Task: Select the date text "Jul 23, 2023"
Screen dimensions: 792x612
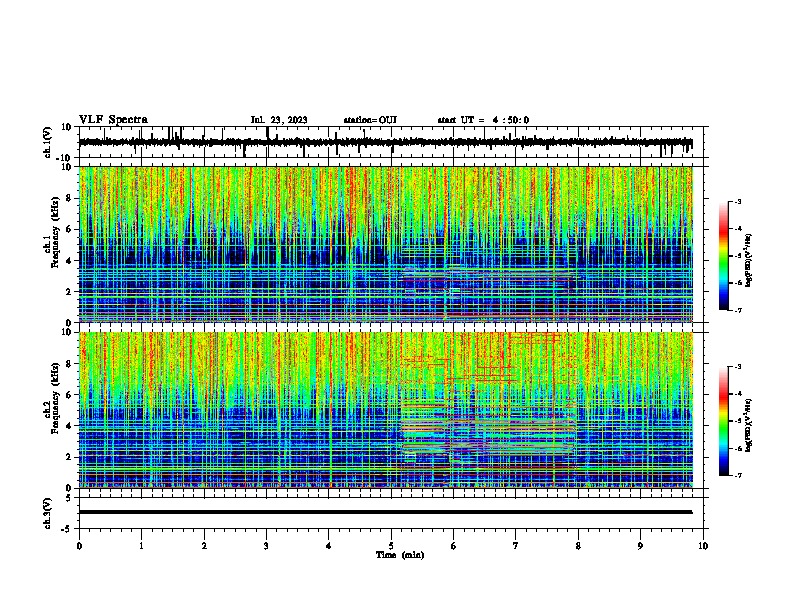Action: click(279, 120)
